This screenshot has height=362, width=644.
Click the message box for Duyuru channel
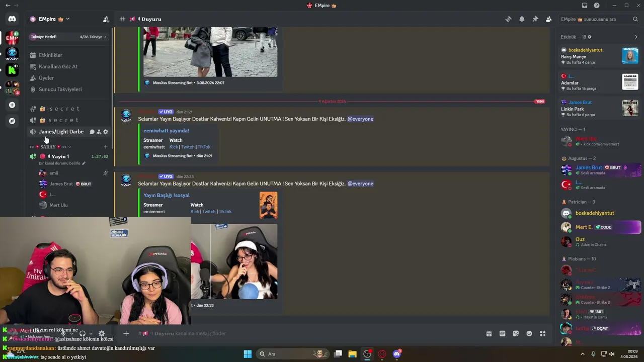click(x=302, y=333)
